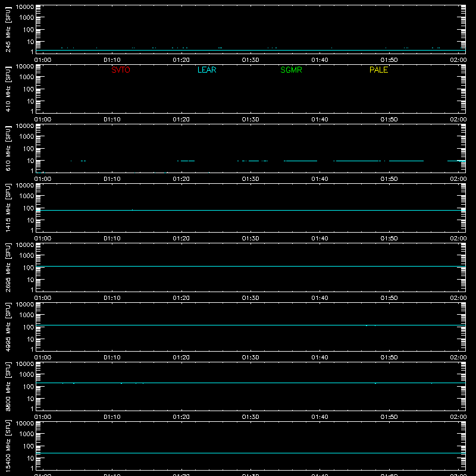Click 01:50 under the 410 MHz panel

[x=389, y=120]
